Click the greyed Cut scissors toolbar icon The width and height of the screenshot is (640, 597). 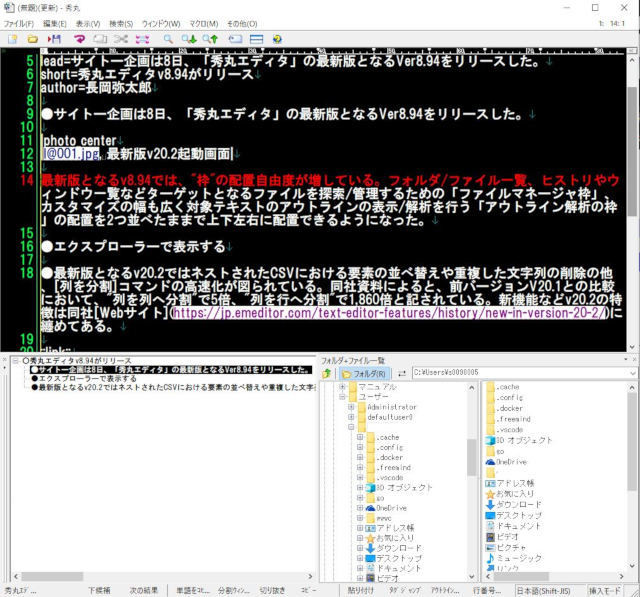121,39
